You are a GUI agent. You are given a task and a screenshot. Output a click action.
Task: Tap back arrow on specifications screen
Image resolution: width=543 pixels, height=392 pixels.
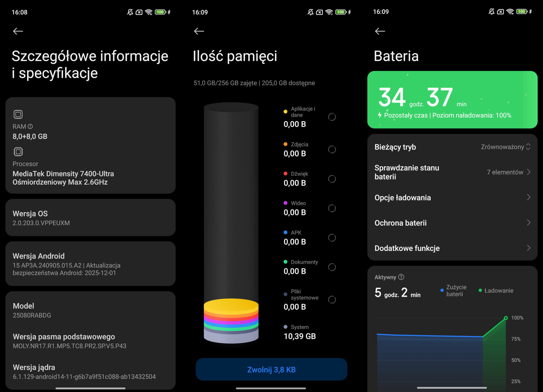tap(18, 31)
